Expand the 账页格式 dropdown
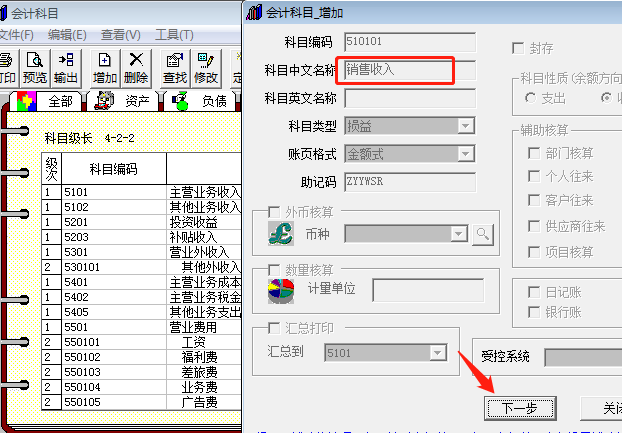The height and width of the screenshot is (433, 622). click(466, 154)
